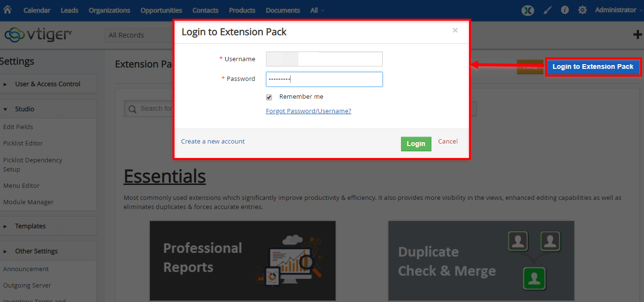Open Outgoing Server in sidebar
The width and height of the screenshot is (644, 302).
(27, 286)
